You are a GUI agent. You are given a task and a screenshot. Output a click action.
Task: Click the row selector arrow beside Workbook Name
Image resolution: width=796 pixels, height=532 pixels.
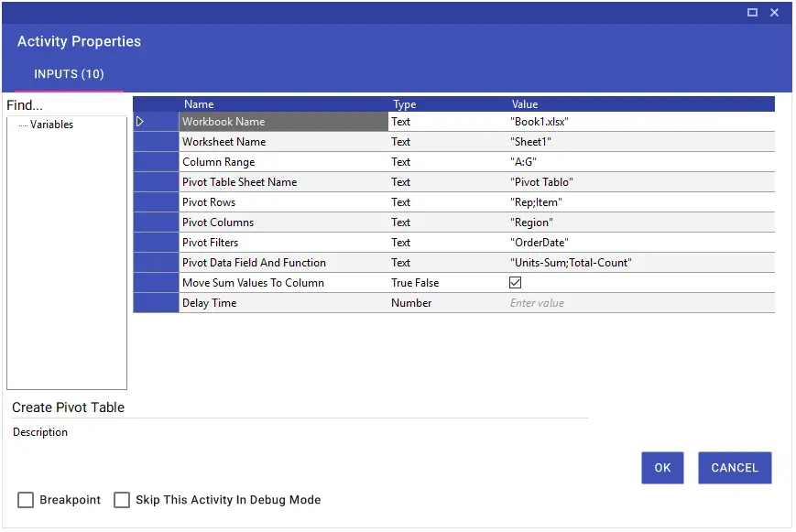(x=140, y=122)
